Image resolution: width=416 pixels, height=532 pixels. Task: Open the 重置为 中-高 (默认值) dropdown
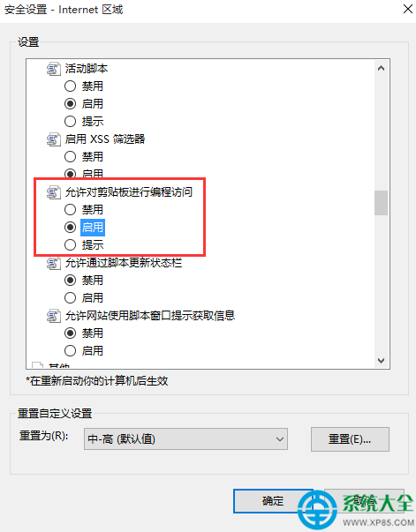[x=185, y=439]
